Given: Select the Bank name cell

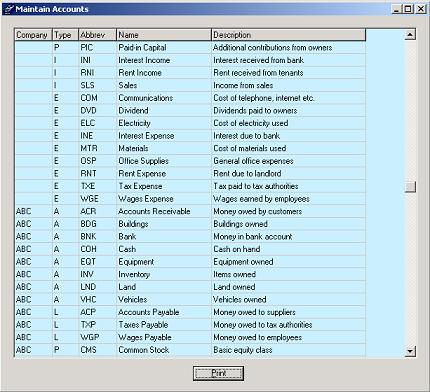Looking at the screenshot, I should point(164,237).
